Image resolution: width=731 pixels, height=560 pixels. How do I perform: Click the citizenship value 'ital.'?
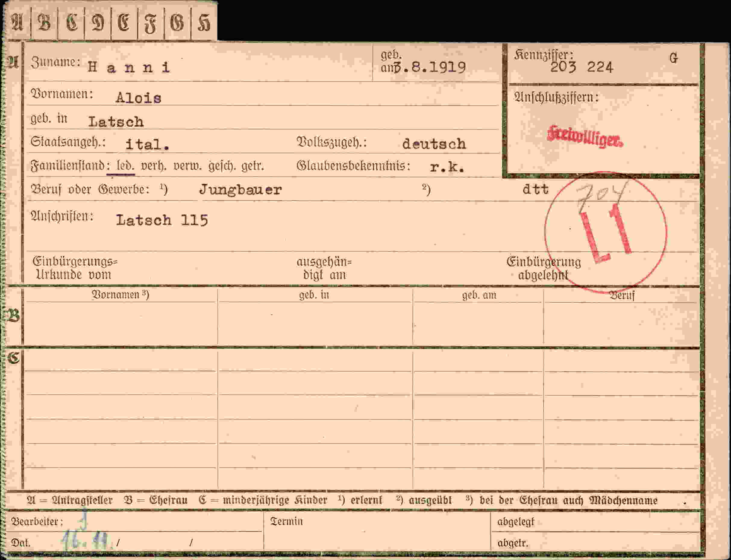point(147,144)
